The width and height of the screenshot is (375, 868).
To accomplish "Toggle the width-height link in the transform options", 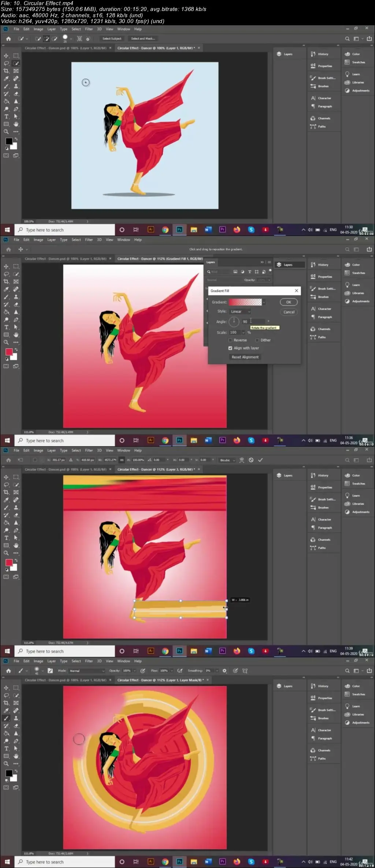I will (122, 460).
